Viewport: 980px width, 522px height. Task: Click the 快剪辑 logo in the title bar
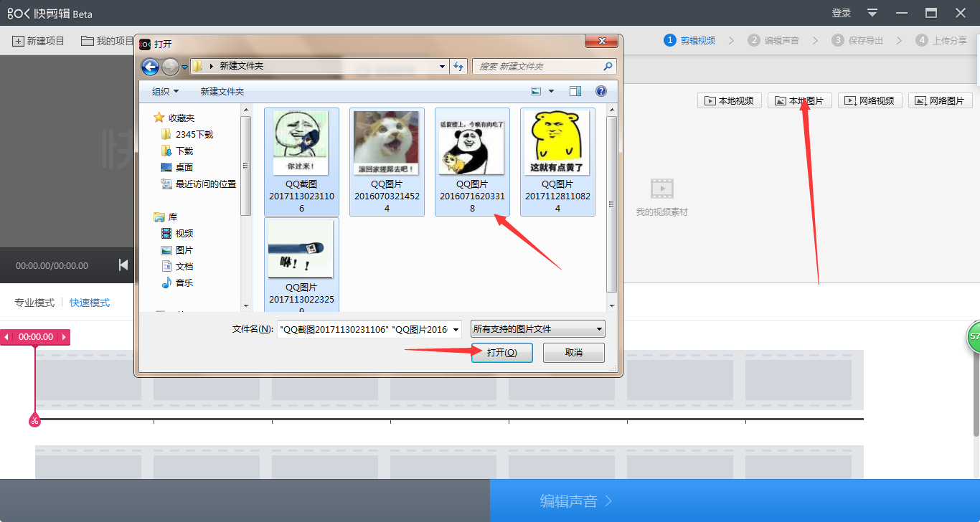click(50, 14)
